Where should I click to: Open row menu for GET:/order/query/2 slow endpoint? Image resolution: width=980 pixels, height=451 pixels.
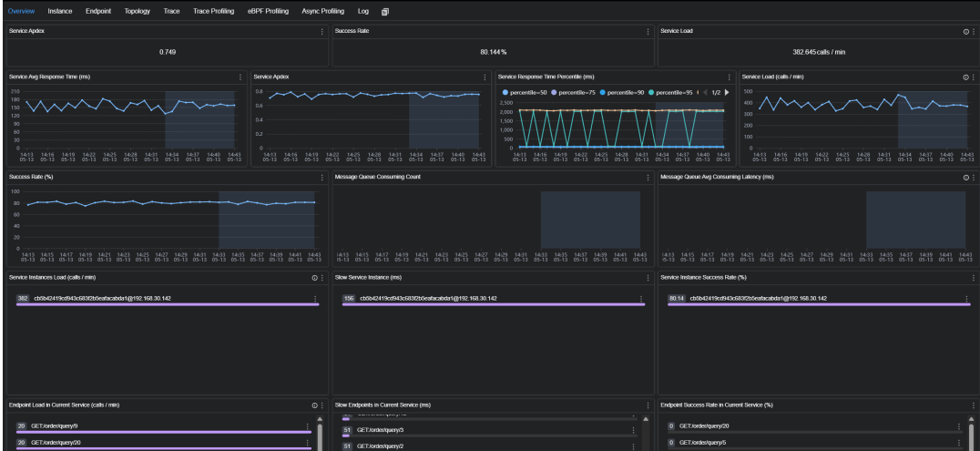632,446
